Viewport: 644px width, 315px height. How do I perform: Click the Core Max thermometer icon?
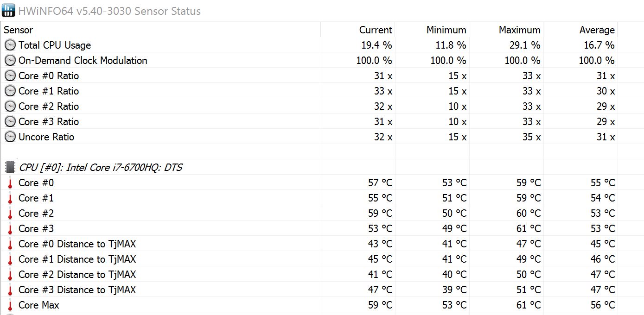coord(10,305)
